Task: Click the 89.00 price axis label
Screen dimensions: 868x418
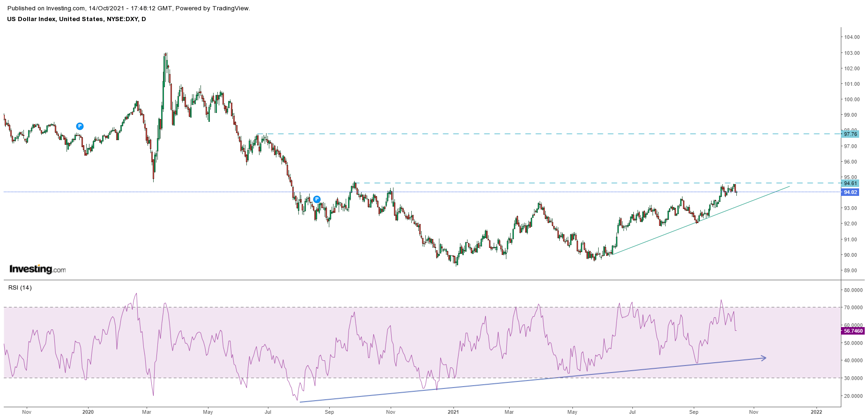Action: tap(851, 270)
